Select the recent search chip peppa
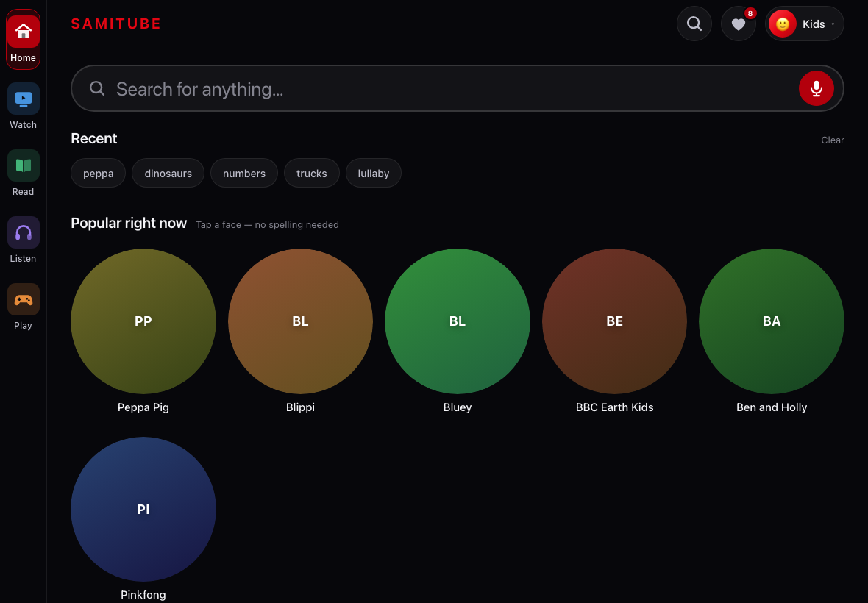This screenshot has width=868, height=603. (98, 173)
